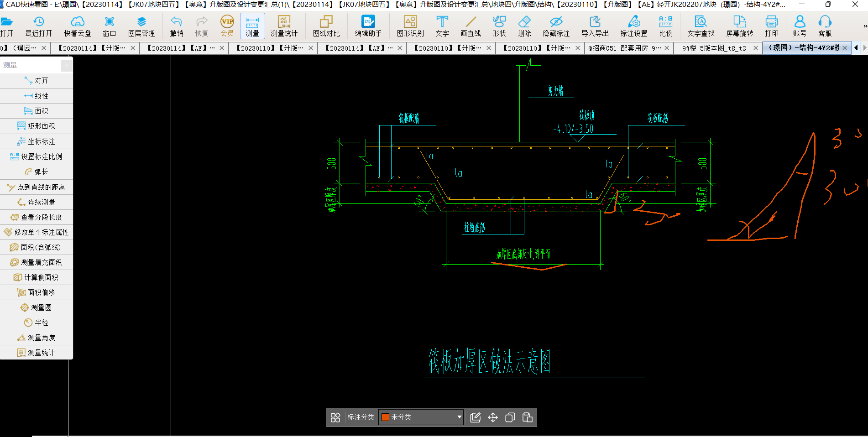Choose 坐标标注 coordinate annotation
The width and height of the screenshot is (868, 437).
pyautogui.click(x=37, y=141)
